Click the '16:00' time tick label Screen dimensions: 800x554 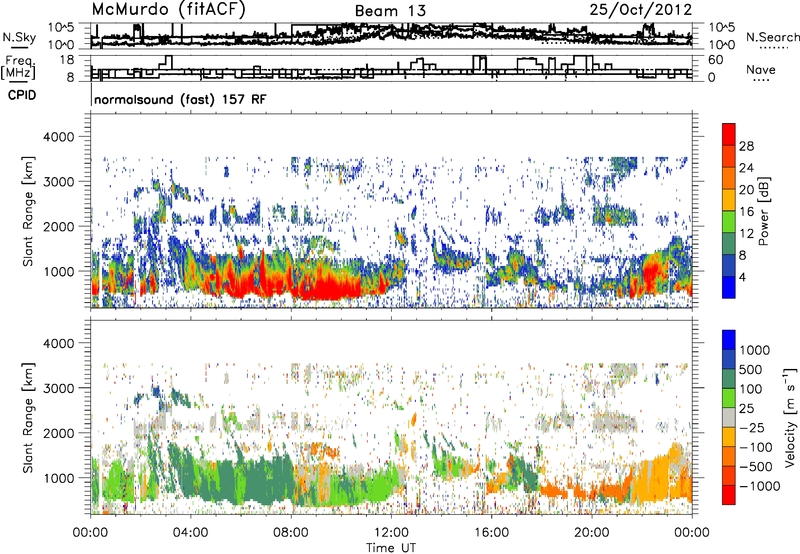coord(491,533)
